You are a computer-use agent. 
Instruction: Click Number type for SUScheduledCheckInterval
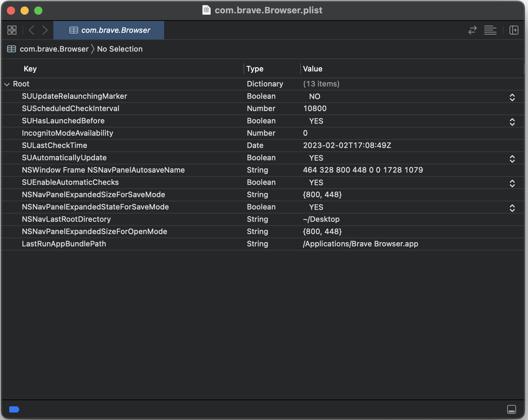[261, 109]
